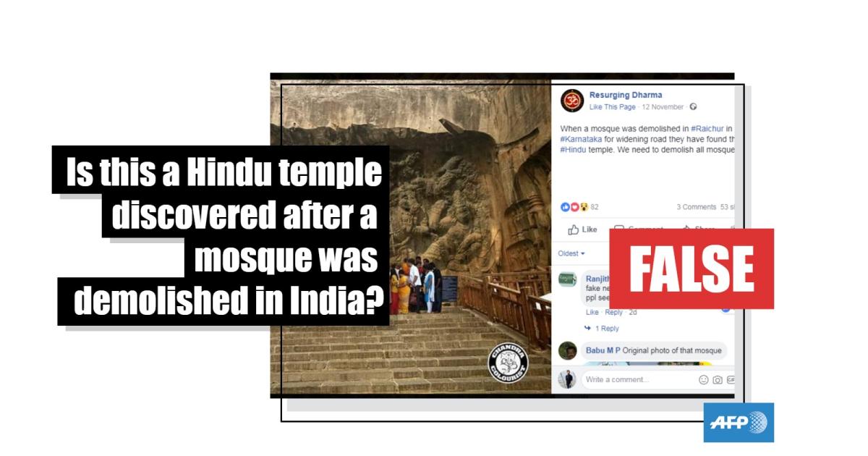Click the post reaction emoji icons
868x456 pixels.
575,207
